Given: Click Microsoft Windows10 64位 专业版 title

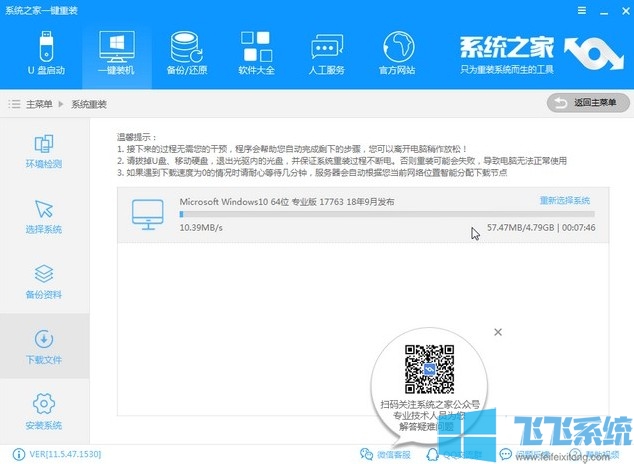Looking at the screenshot, I should click(287, 202).
